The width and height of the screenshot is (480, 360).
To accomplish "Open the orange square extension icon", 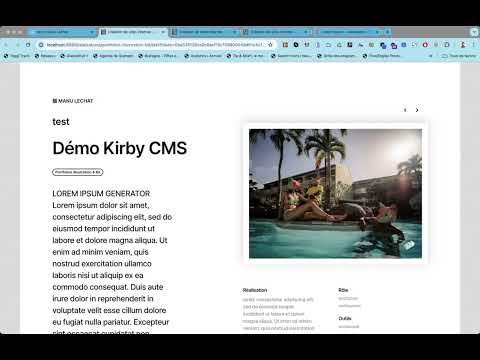I will tap(285, 44).
